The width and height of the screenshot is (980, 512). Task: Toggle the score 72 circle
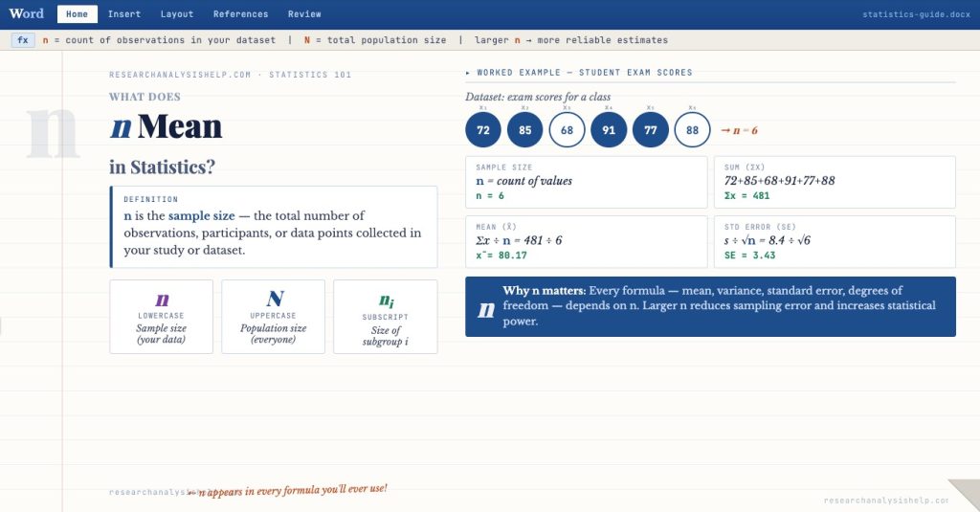tap(483, 130)
